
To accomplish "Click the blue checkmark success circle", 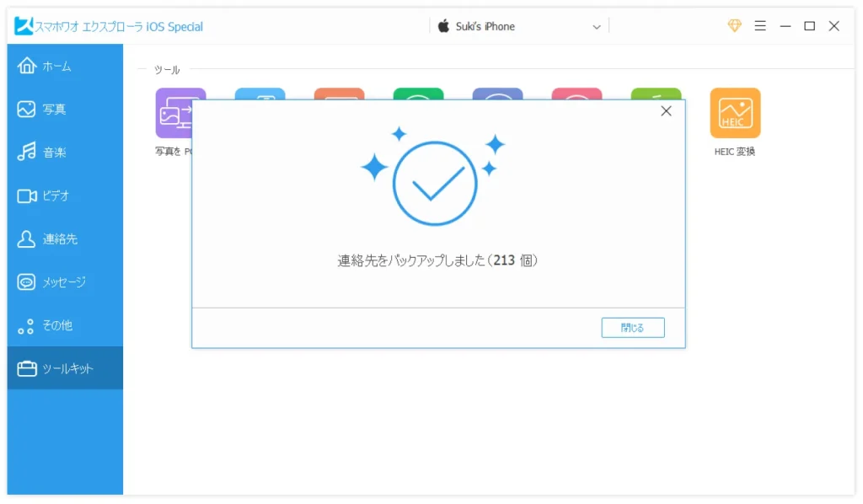I will tap(435, 183).
